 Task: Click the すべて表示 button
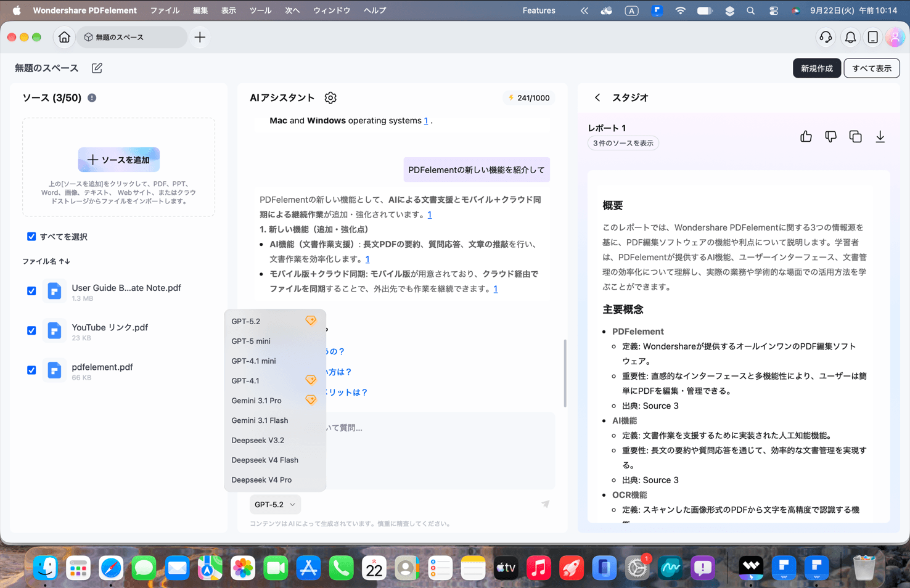(x=871, y=68)
